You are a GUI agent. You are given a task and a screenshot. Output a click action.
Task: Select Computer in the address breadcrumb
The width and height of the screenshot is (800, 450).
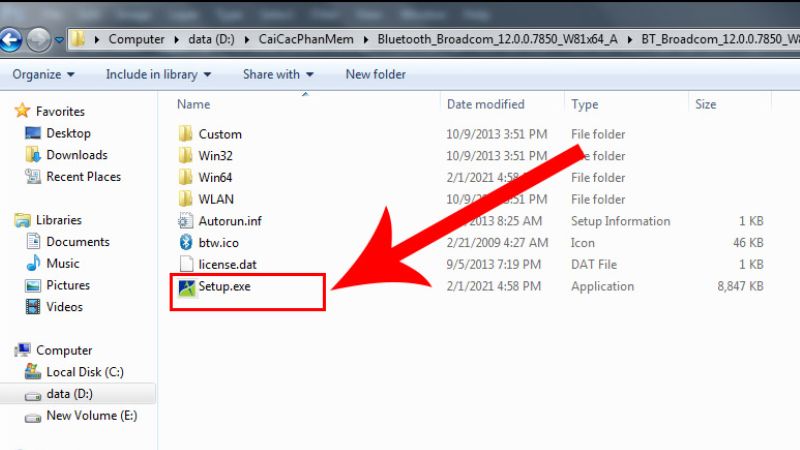136,39
